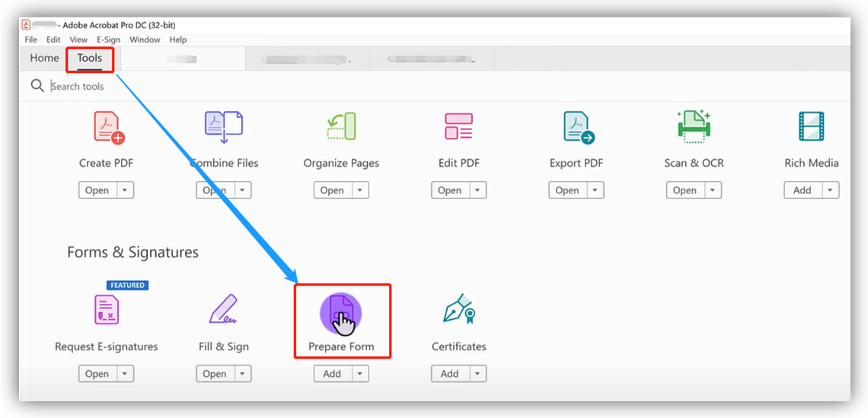Click the Certificates fountain pen icon

(x=459, y=309)
